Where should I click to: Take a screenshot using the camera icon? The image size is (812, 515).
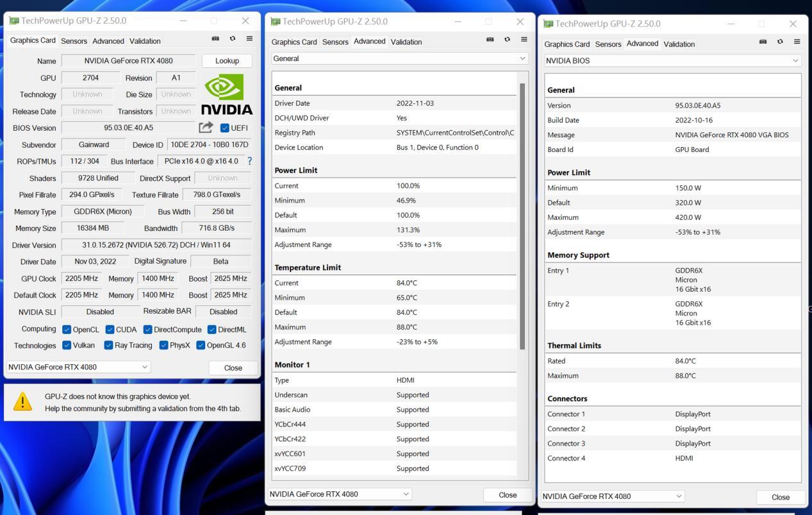215,38
